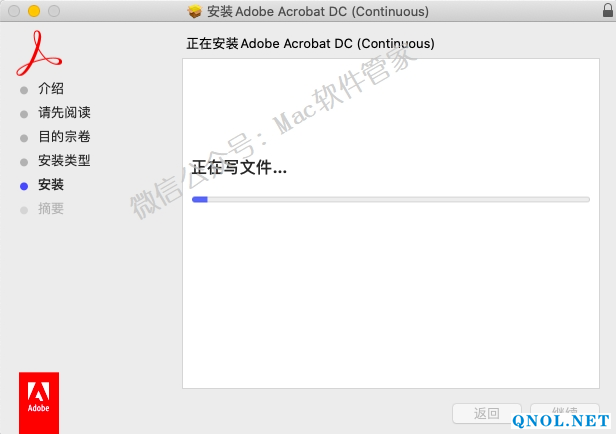
Task: Select the 请先阅读 step
Action: pyautogui.click(x=64, y=113)
